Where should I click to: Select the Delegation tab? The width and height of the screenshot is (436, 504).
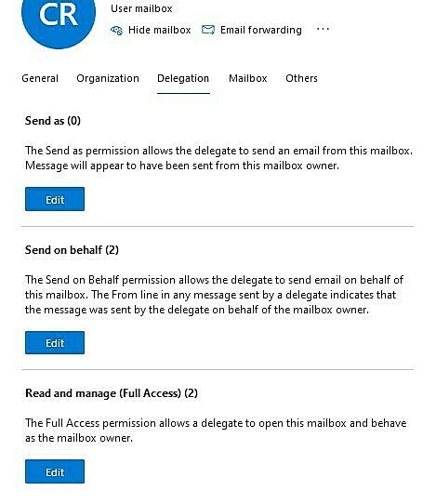coord(183,78)
